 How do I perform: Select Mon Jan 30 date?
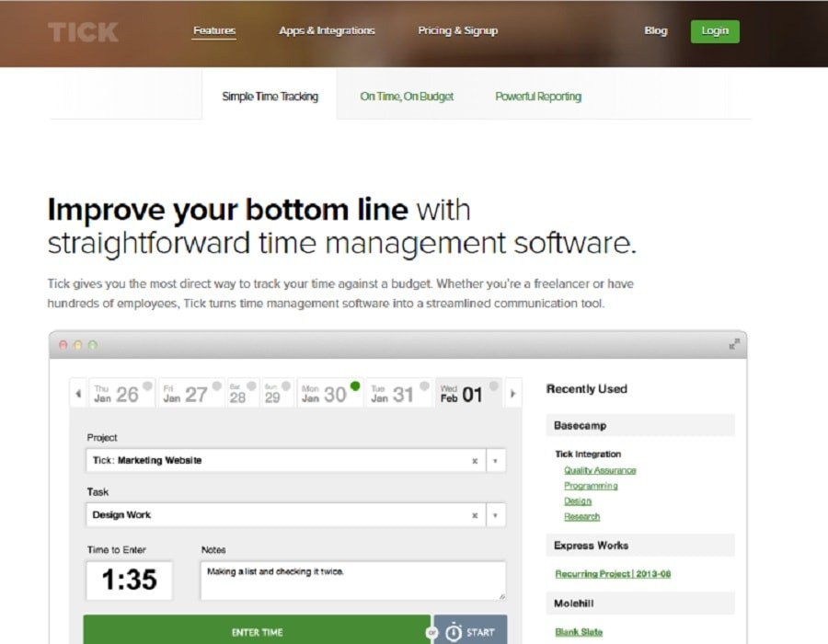point(330,393)
